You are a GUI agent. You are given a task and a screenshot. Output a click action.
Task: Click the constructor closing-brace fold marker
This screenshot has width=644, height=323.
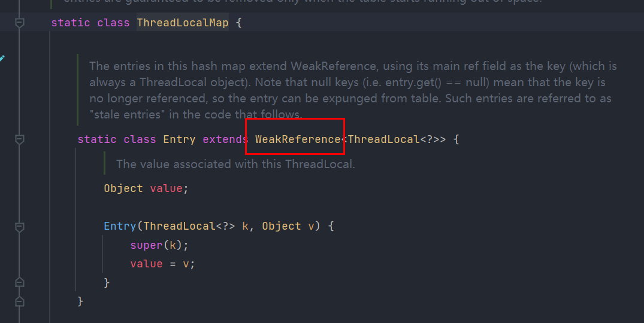click(19, 282)
